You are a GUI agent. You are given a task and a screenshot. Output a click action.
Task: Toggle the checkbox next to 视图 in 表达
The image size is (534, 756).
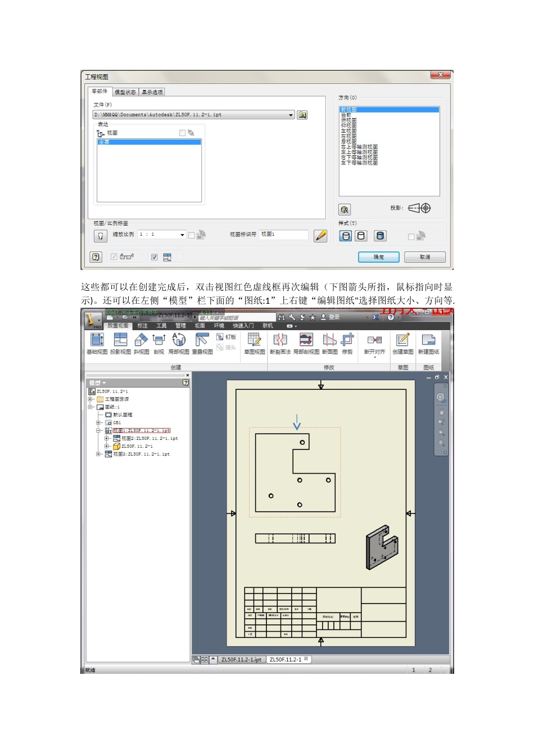(x=182, y=133)
